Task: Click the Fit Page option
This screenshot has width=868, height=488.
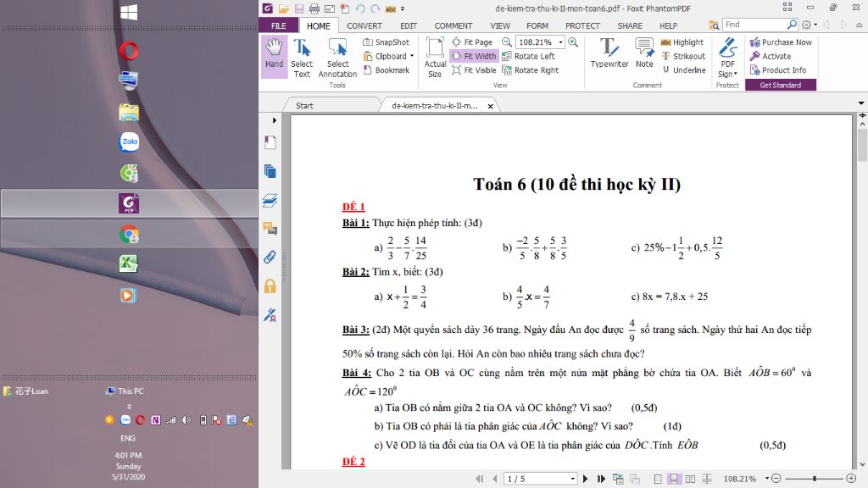Action: 471,42
